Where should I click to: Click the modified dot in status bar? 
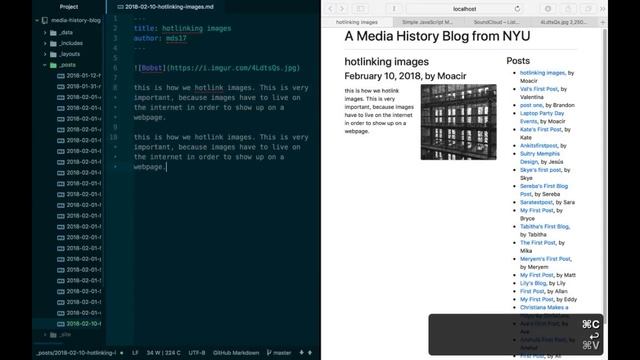pos(122,353)
